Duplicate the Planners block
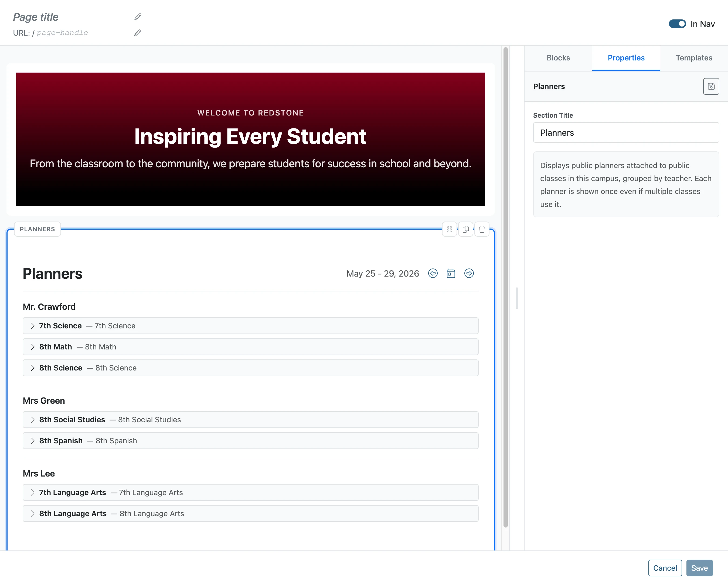 466,229
